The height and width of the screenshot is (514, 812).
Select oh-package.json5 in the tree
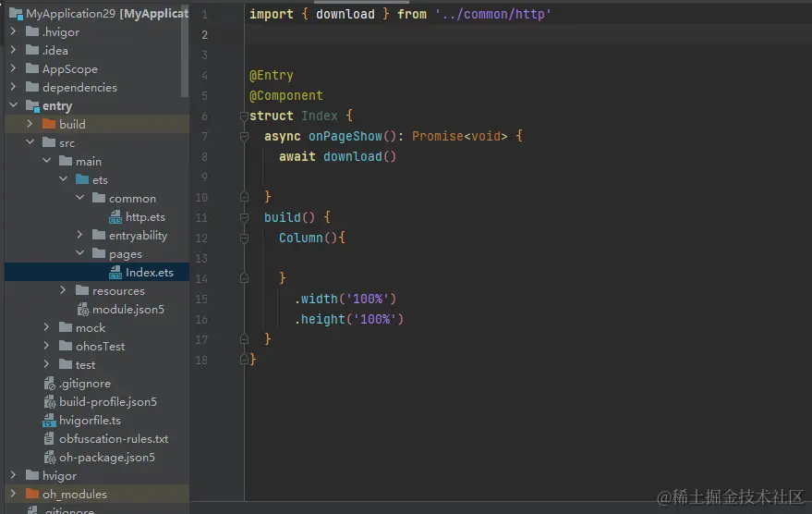click(x=106, y=458)
